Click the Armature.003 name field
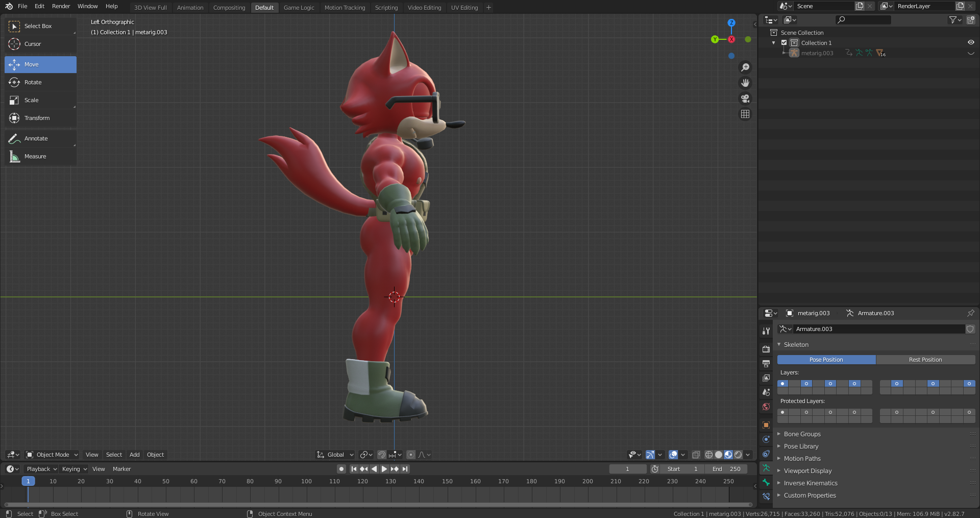Image resolution: width=980 pixels, height=518 pixels. 878,329
